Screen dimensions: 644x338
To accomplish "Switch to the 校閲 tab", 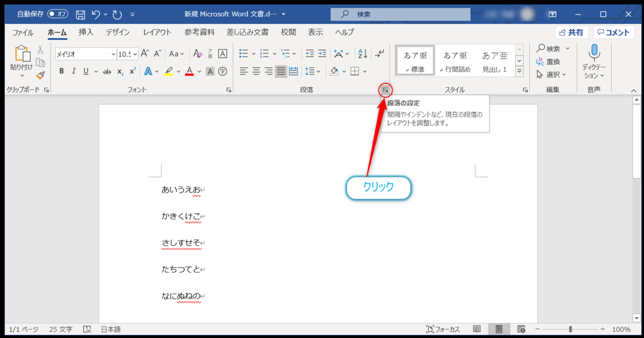I will pyautogui.click(x=288, y=32).
